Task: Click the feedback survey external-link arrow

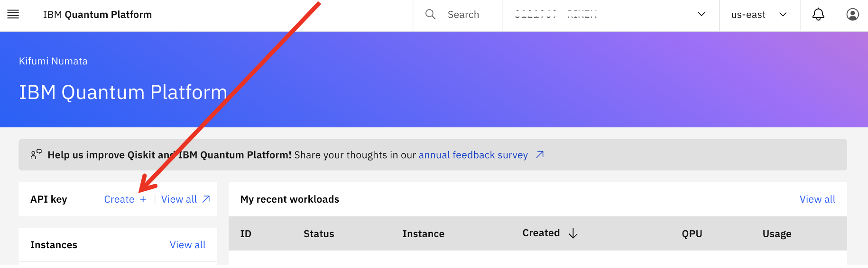Action: pyautogui.click(x=540, y=155)
